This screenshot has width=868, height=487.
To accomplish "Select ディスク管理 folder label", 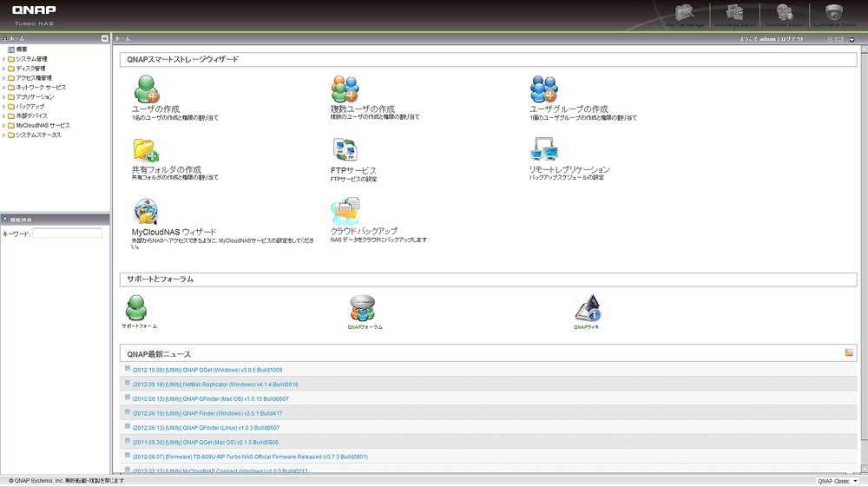I will [30, 68].
